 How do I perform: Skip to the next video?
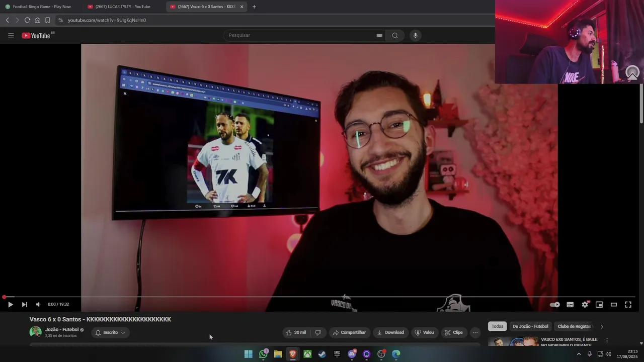[x=24, y=304]
